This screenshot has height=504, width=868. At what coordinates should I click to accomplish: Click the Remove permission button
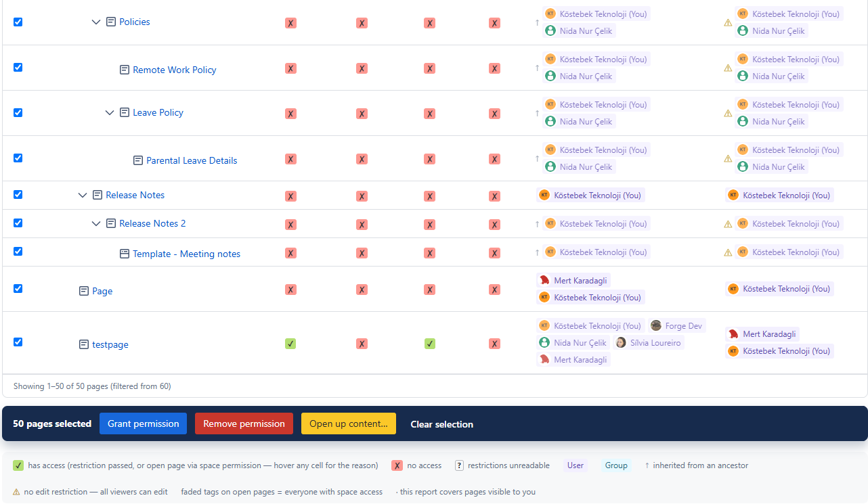tap(244, 423)
